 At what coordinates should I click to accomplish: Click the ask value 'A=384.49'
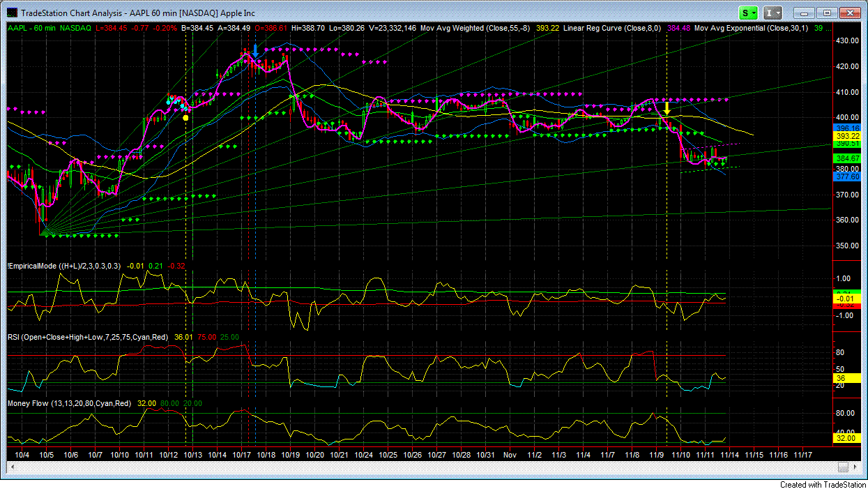click(236, 29)
